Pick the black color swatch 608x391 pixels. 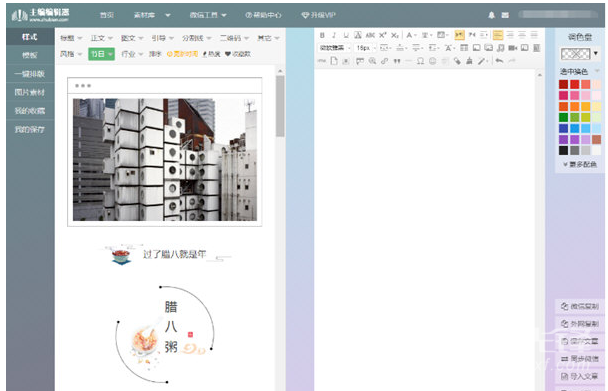coord(563,150)
